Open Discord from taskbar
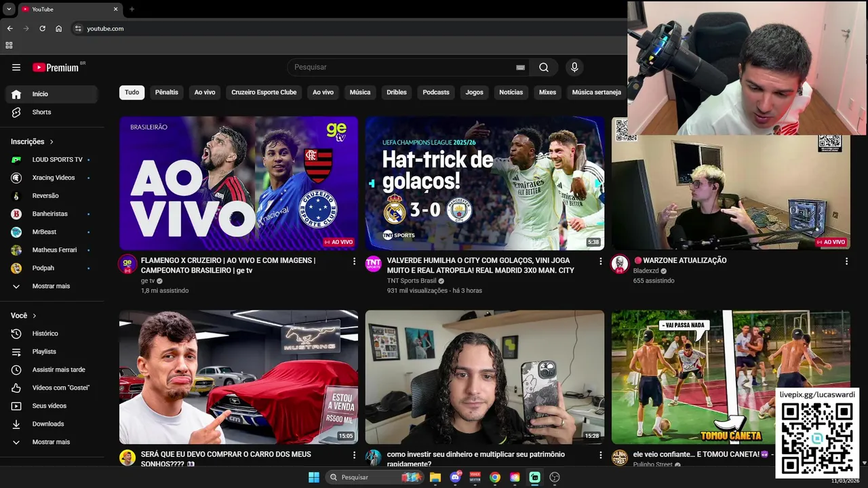Screen dimensions: 868x488 pyautogui.click(x=455, y=477)
